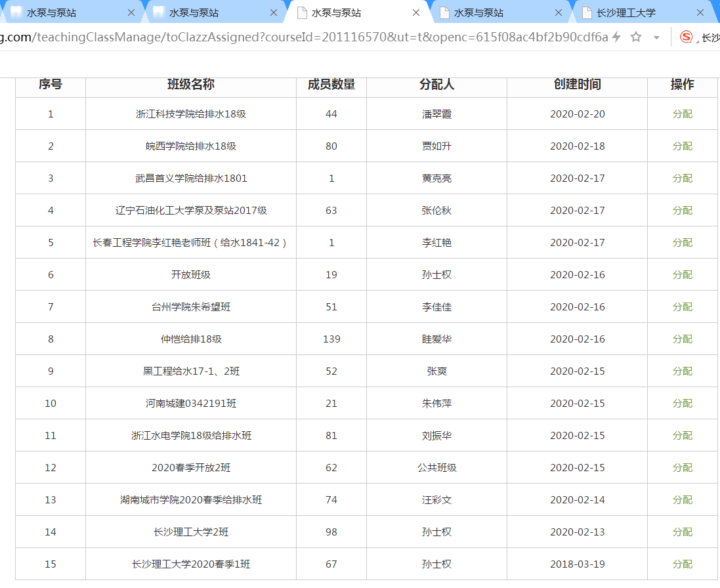Close the 长沙理工大学 tab
This screenshot has height=588, width=720.
click(x=700, y=12)
